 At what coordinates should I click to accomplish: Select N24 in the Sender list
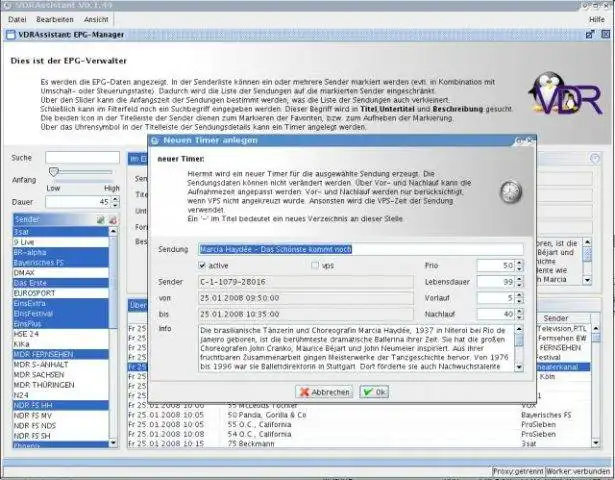tap(61, 395)
